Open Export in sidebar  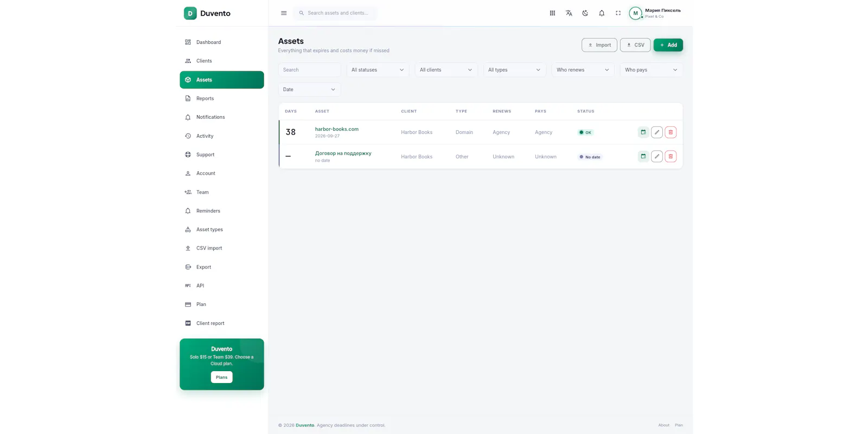point(222,267)
